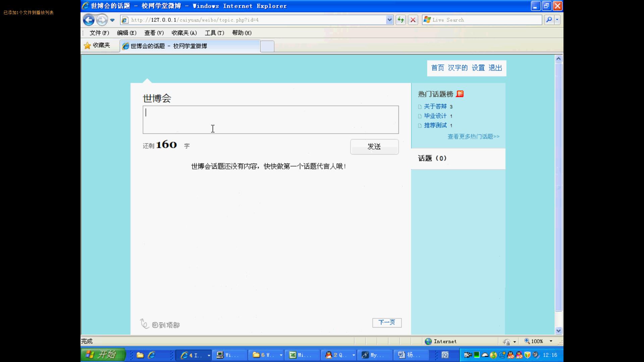Click the 新 badge beside 热门话题榜
The height and width of the screenshot is (362, 644).
tap(460, 94)
